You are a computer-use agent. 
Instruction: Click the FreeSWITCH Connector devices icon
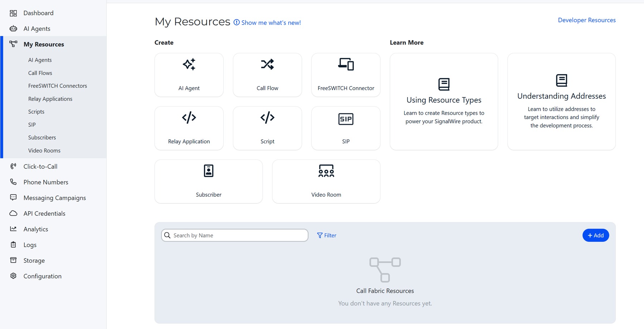point(346,64)
